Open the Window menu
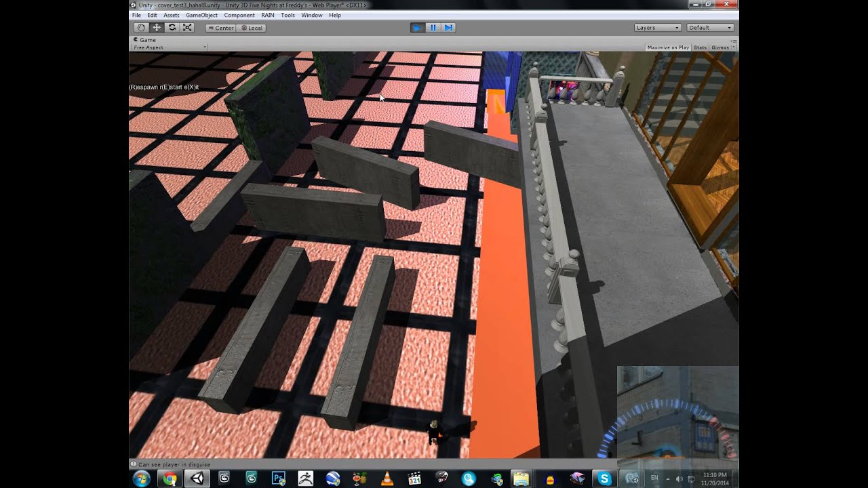This screenshot has height=488, width=868. click(x=312, y=15)
